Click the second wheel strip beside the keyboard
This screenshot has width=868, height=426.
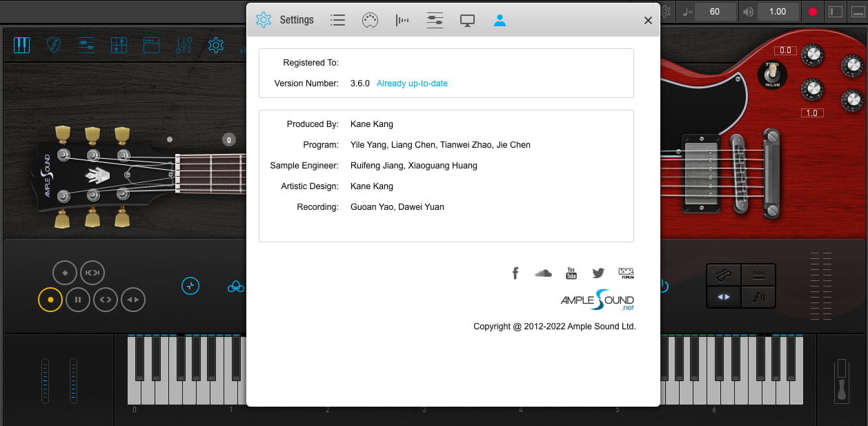73,381
